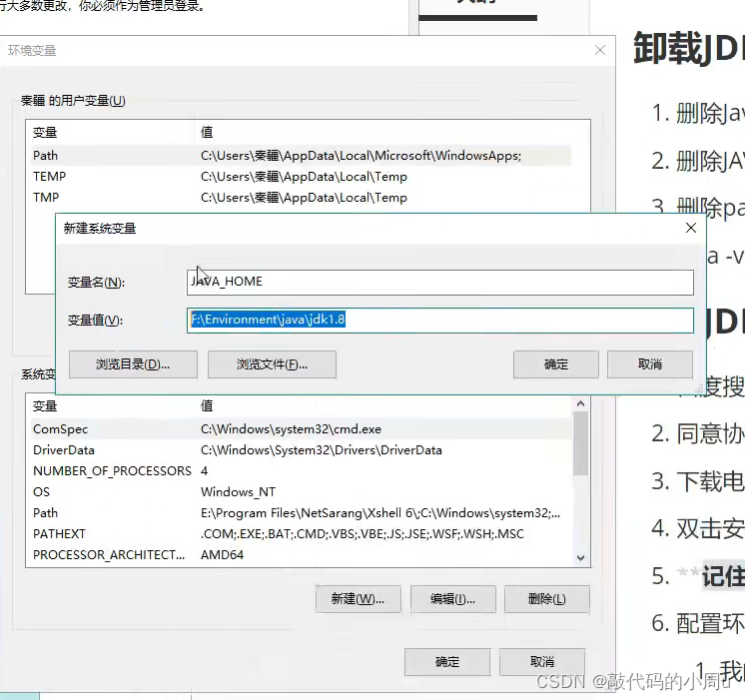745x700 pixels.
Task: Close the 新建系统变量 dialog
Action: (x=691, y=228)
